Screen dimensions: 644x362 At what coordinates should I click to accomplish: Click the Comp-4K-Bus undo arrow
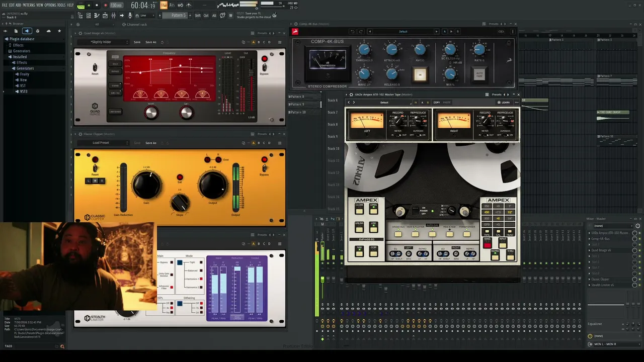(x=352, y=32)
